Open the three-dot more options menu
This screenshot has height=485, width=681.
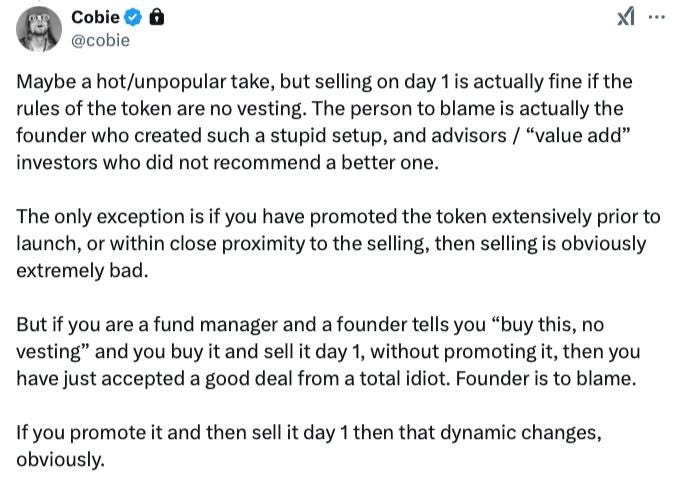[656, 17]
